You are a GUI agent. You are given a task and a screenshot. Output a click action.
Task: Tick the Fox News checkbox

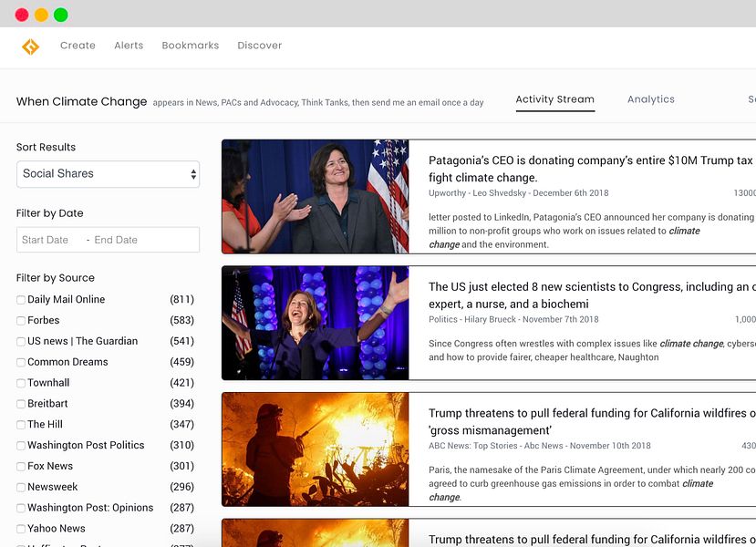[21, 467]
